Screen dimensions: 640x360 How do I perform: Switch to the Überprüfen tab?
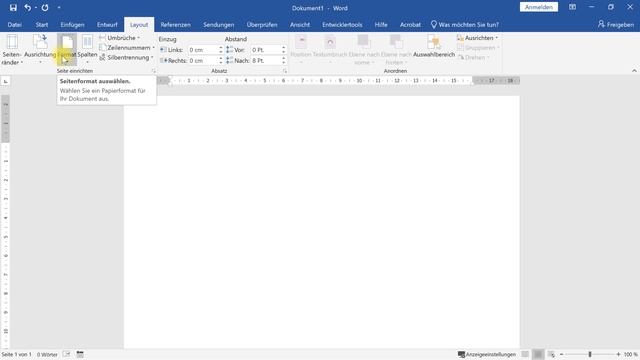(262, 24)
